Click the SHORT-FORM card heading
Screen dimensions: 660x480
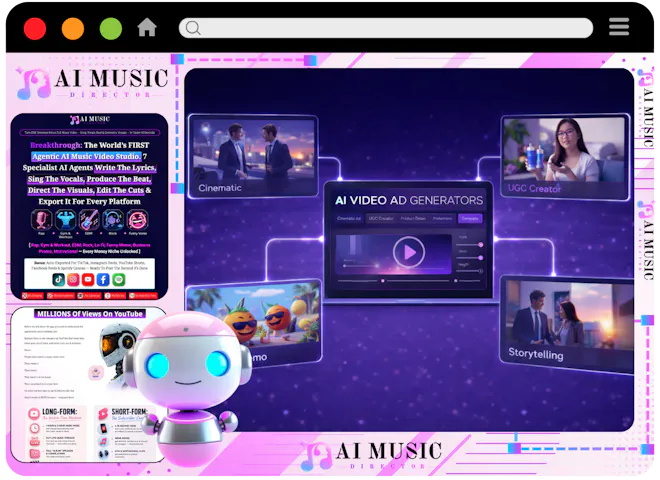coord(130,411)
